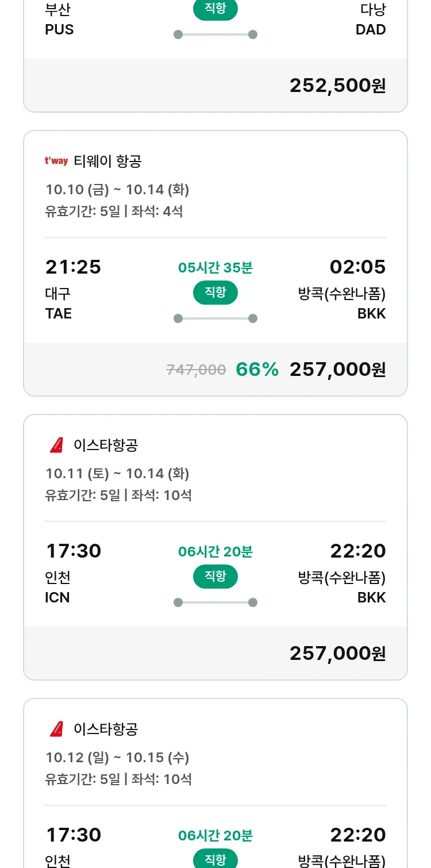Click 02:05 arrival time at Bangkok
This screenshot has height=868, width=431.
(357, 267)
